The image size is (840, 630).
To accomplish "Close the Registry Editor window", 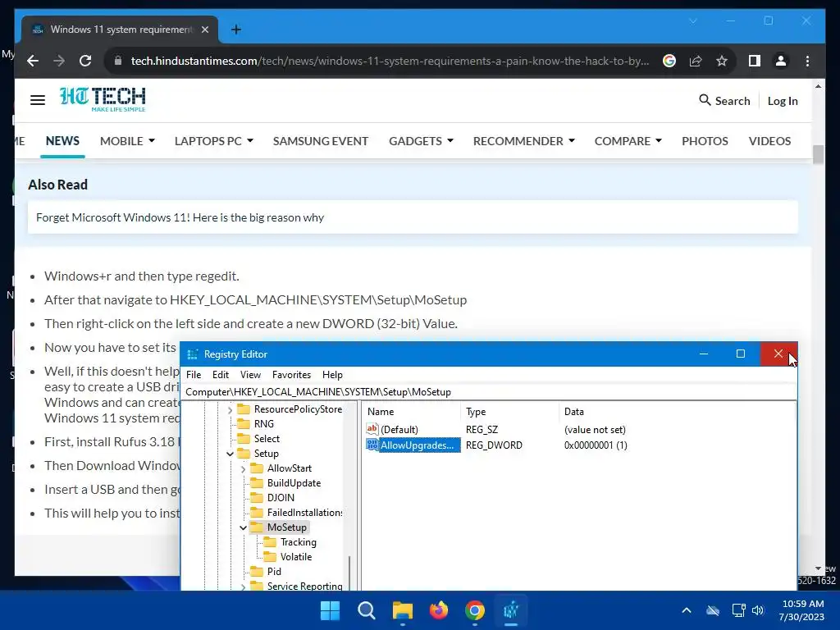I will click(778, 354).
